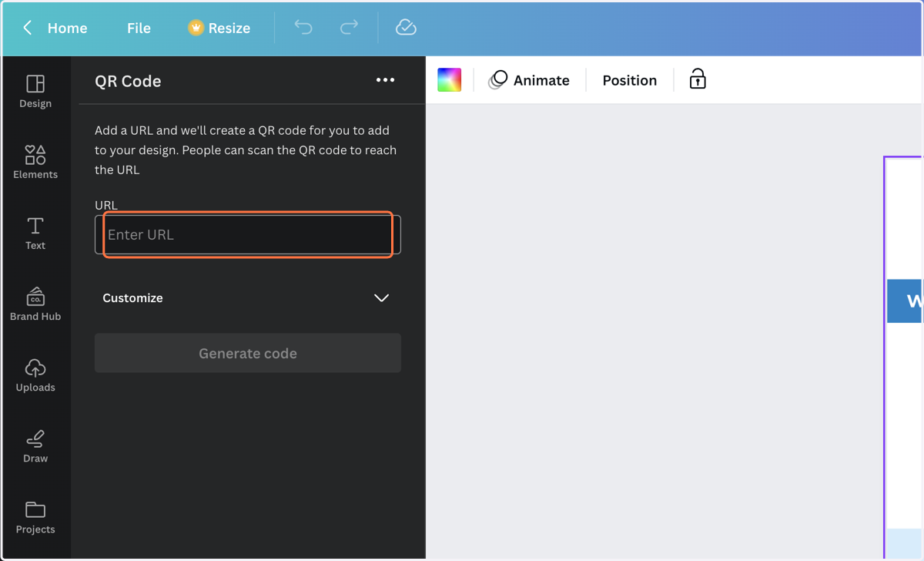Open the Draw panel
This screenshot has width=924, height=561.
point(35,446)
